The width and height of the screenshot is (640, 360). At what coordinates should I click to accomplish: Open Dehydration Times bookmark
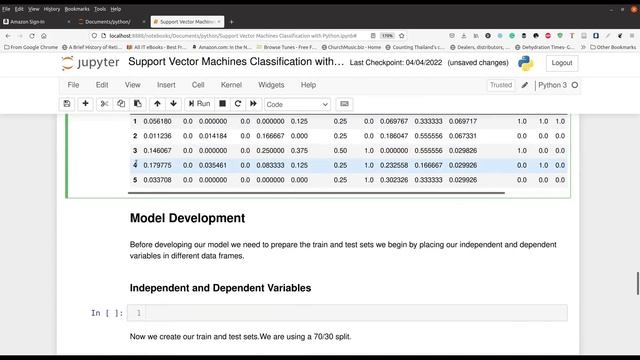545,47
